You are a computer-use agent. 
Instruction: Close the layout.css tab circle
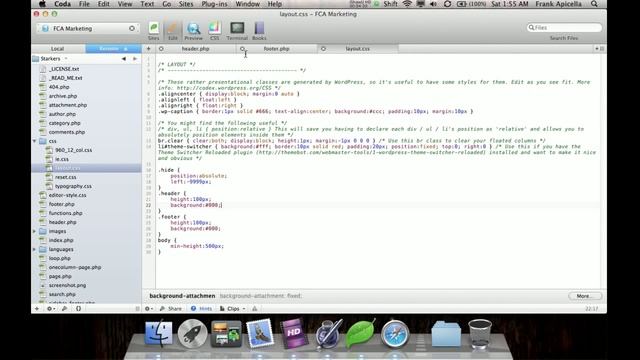click(323, 49)
